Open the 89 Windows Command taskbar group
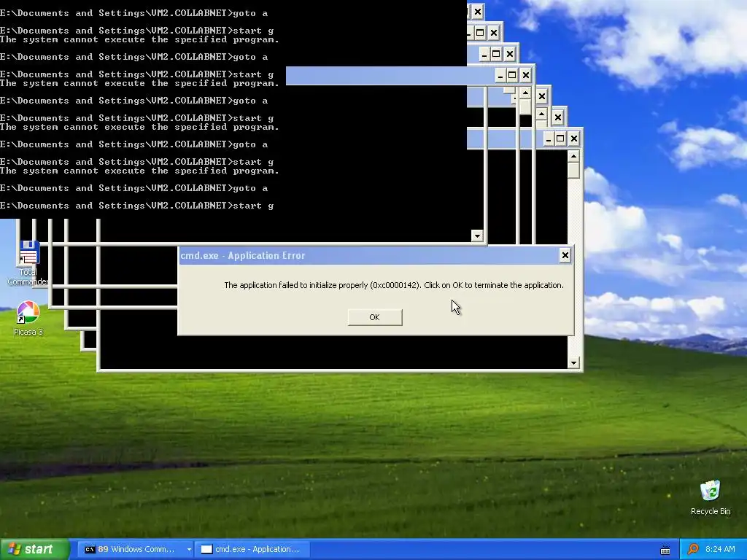 pos(136,549)
